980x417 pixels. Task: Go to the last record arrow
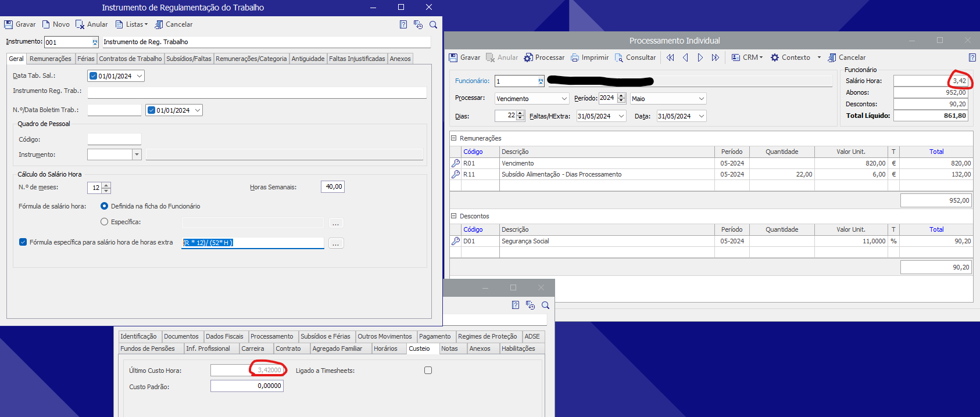716,57
